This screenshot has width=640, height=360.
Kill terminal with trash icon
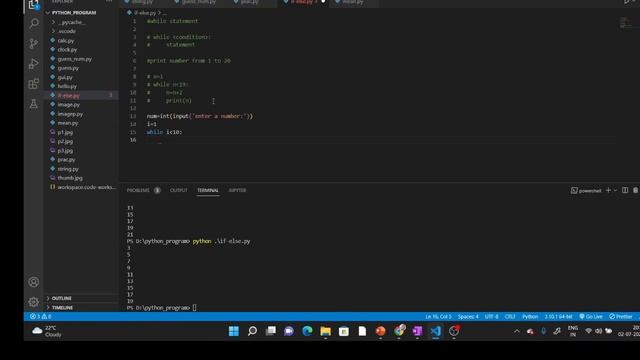pyautogui.click(x=636, y=190)
